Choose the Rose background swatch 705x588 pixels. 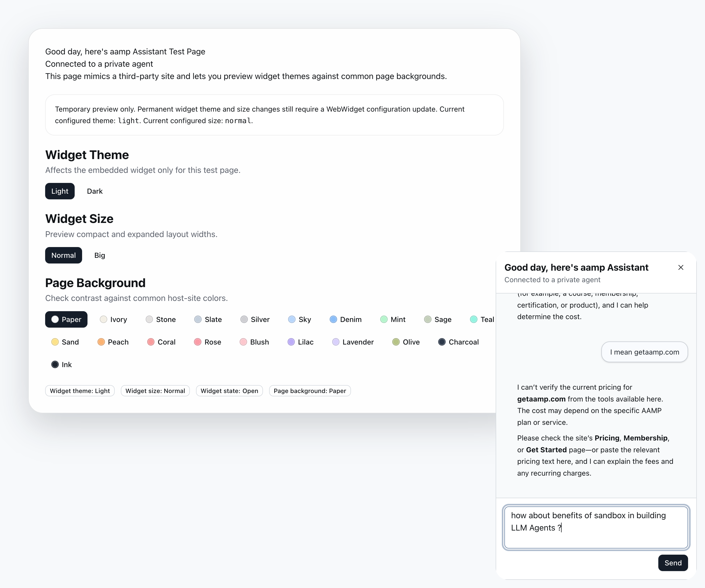208,342
